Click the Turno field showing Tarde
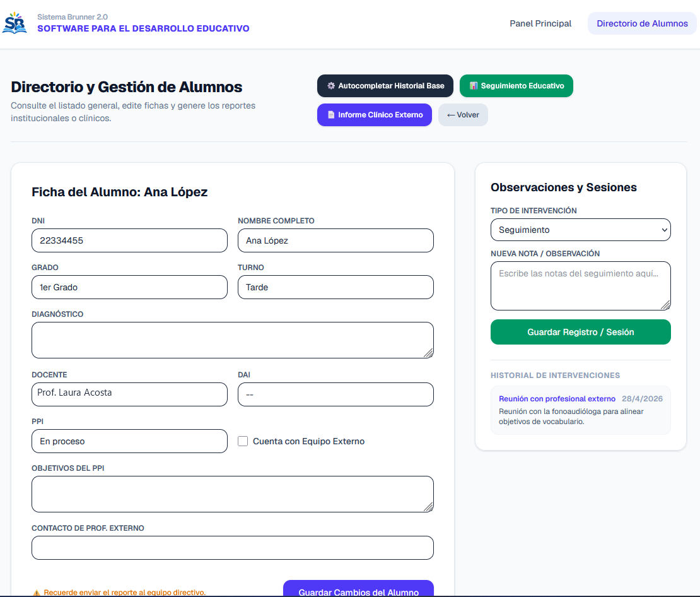 tap(335, 287)
